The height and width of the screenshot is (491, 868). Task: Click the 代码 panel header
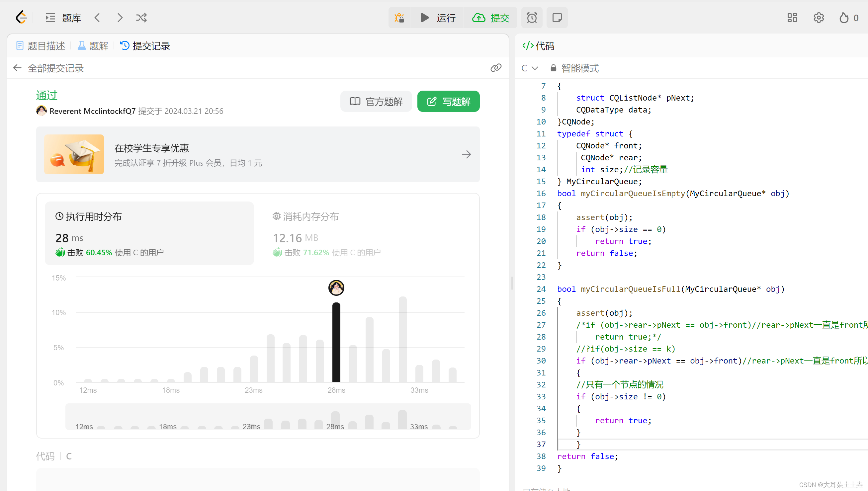click(x=538, y=45)
